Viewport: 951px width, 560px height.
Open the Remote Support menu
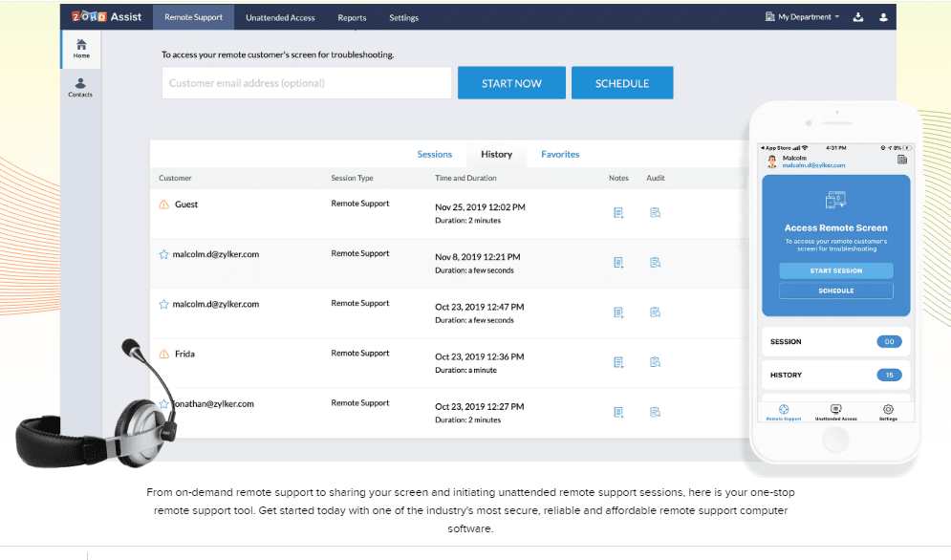coord(193,17)
